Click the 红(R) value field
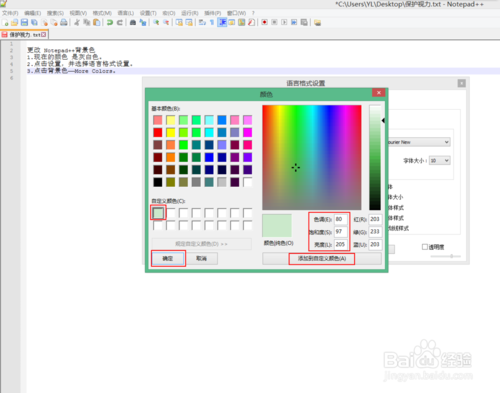Screen dimensions: 500x393 (x=375, y=219)
